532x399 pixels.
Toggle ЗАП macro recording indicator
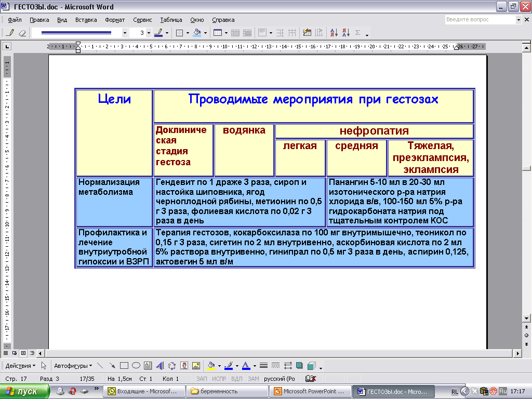click(x=202, y=379)
